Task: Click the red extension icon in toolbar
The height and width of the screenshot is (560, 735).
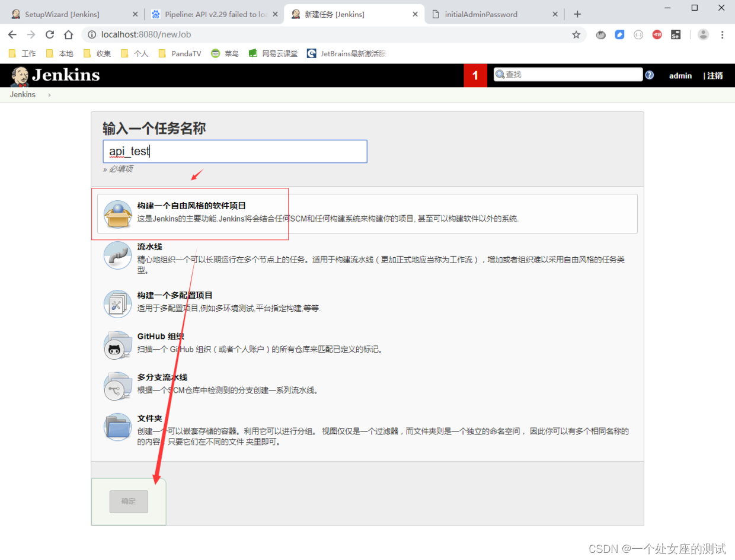Action: 657,34
